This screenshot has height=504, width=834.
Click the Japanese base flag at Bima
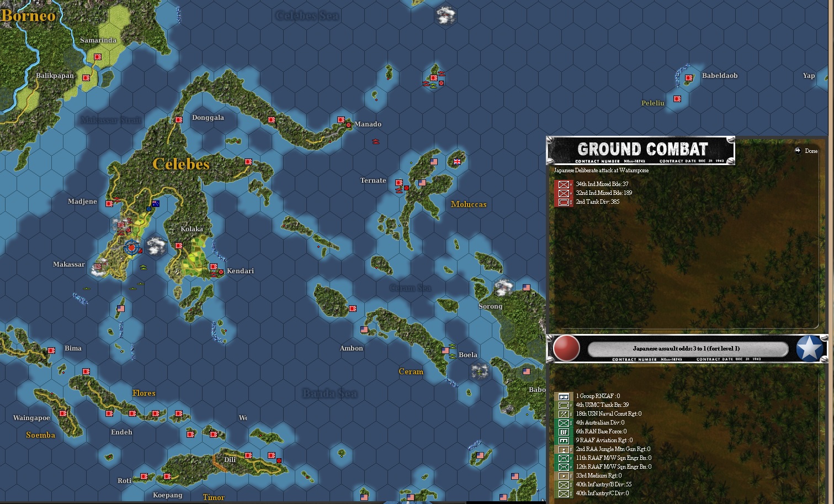pyautogui.click(x=51, y=351)
